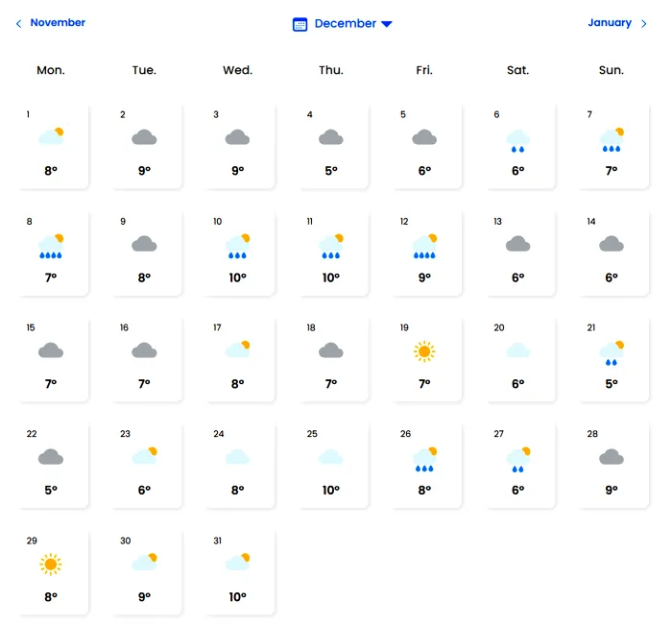This screenshot has height=626, width=672.
Task: Click the light cloud icon on December 25
Action: click(331, 457)
